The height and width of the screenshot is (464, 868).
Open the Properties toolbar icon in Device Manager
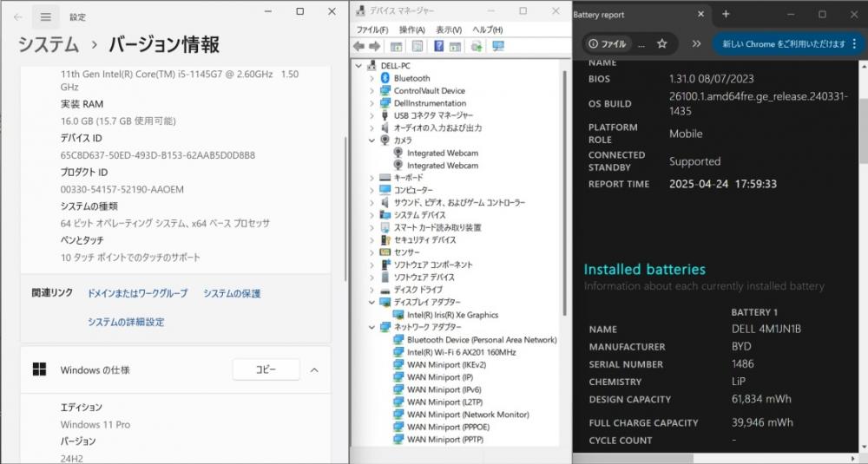(418, 47)
